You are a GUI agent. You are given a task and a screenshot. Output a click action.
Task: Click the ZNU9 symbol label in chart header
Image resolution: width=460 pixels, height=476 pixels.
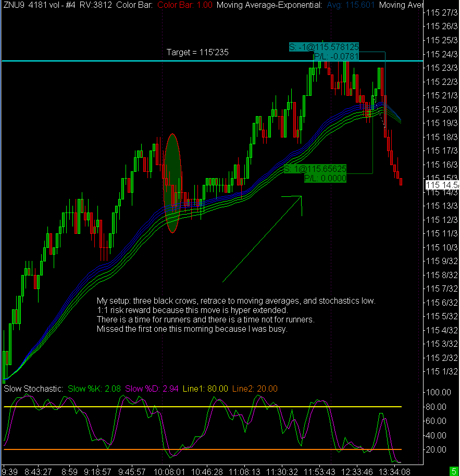pos(14,5)
